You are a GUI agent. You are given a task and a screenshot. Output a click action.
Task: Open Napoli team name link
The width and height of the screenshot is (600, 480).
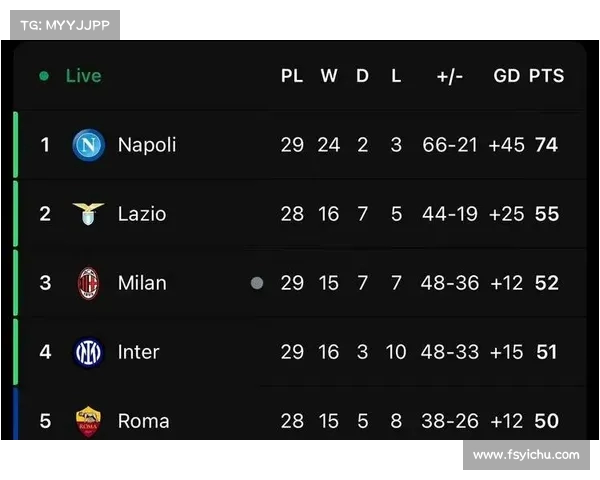click(x=147, y=145)
